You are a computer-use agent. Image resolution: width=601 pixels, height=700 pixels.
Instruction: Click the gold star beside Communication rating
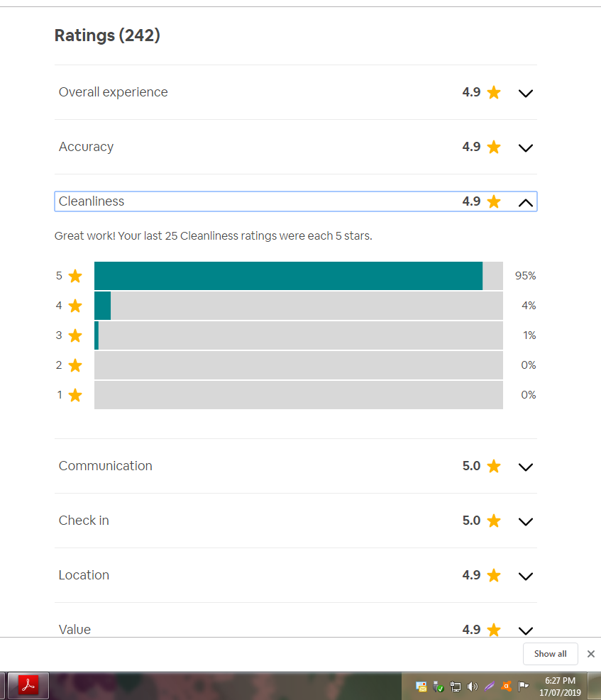494,466
